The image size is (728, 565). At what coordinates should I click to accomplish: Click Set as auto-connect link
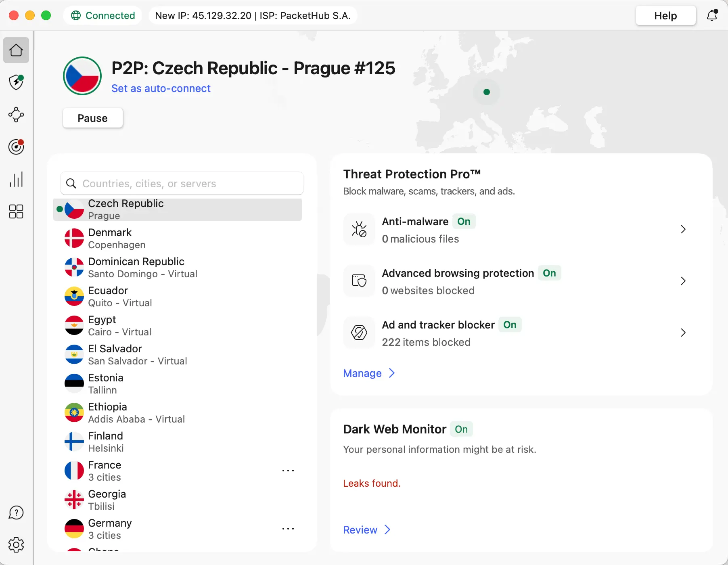[x=161, y=88]
